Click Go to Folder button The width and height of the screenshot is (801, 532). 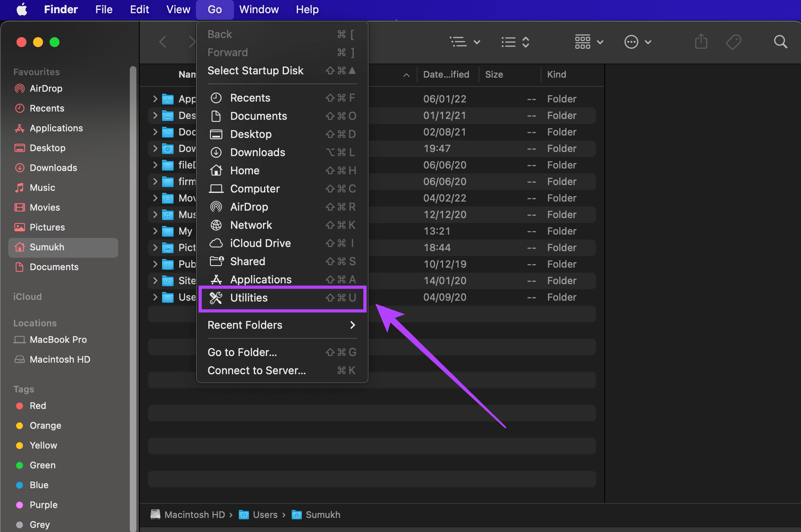242,352
